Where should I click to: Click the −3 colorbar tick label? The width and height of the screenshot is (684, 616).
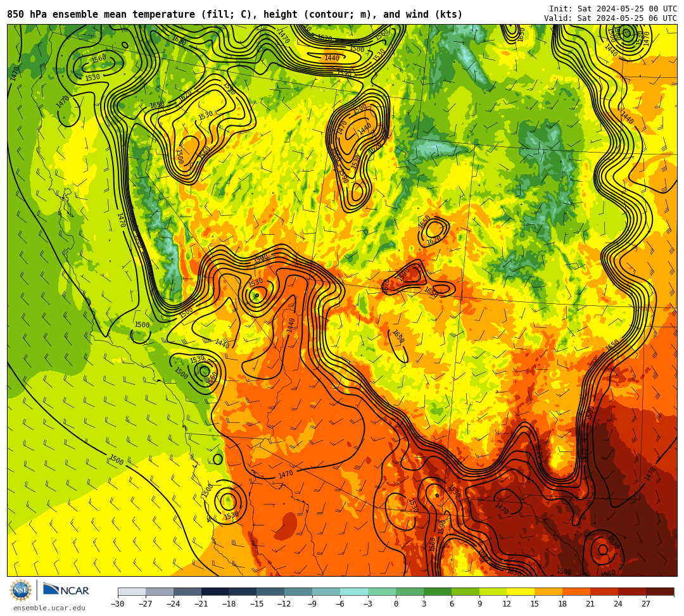tap(368, 604)
